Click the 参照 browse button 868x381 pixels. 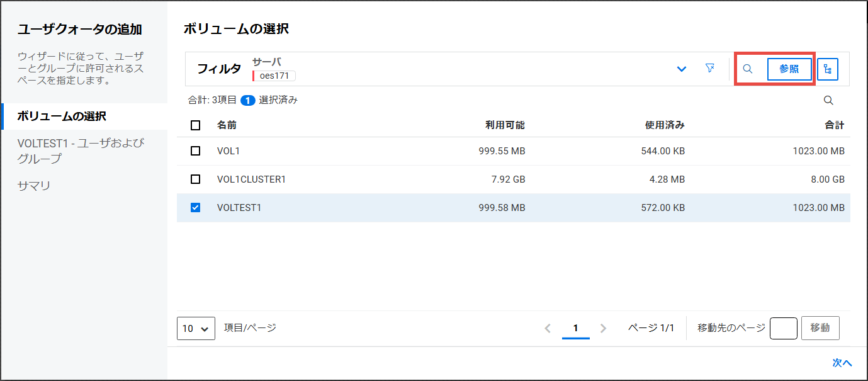[x=789, y=69]
